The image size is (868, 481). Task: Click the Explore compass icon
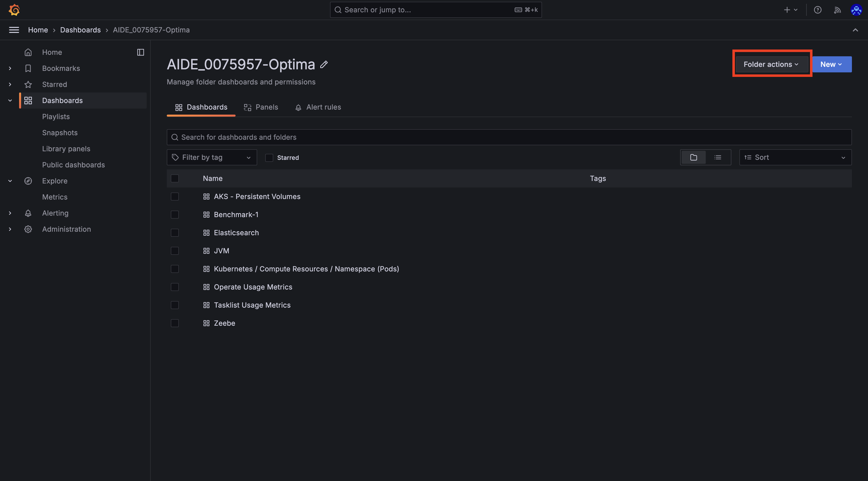pyautogui.click(x=28, y=181)
